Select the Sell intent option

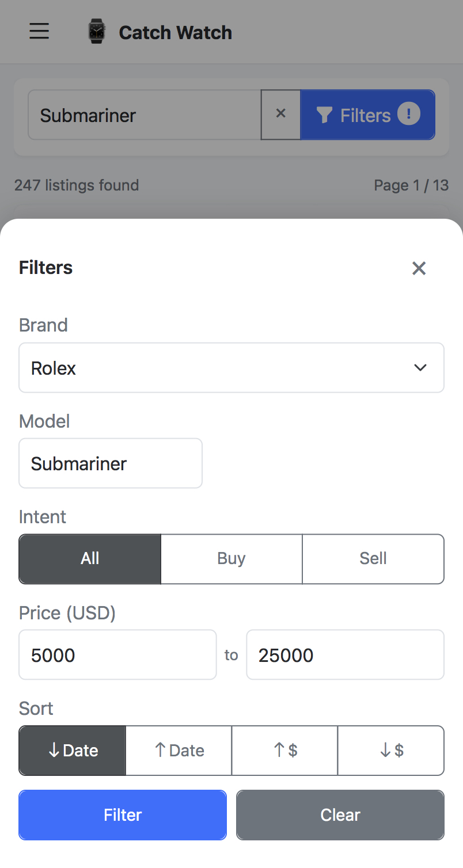[373, 558]
